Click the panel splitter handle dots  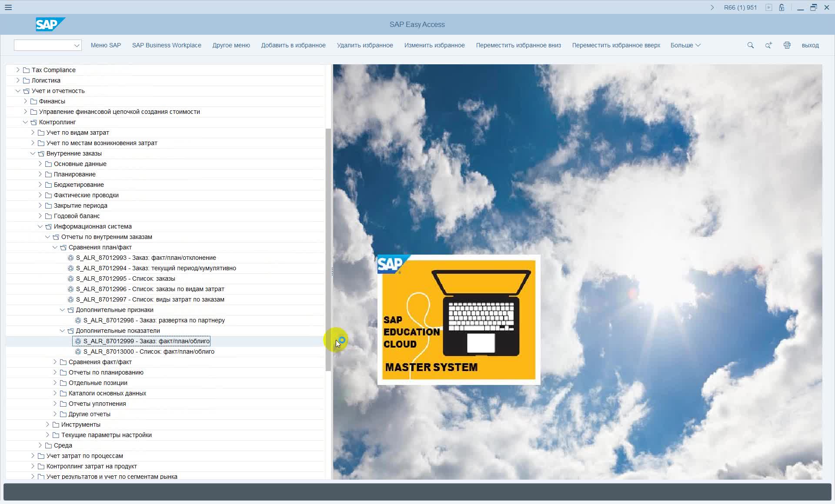click(332, 272)
